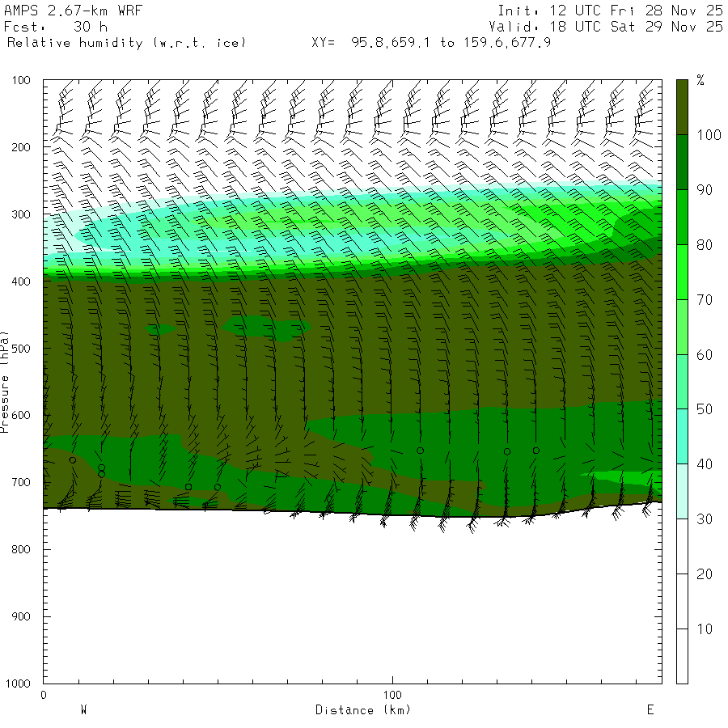Click the 300 hPa pressure axis label
The image size is (728, 728).
coord(21,214)
